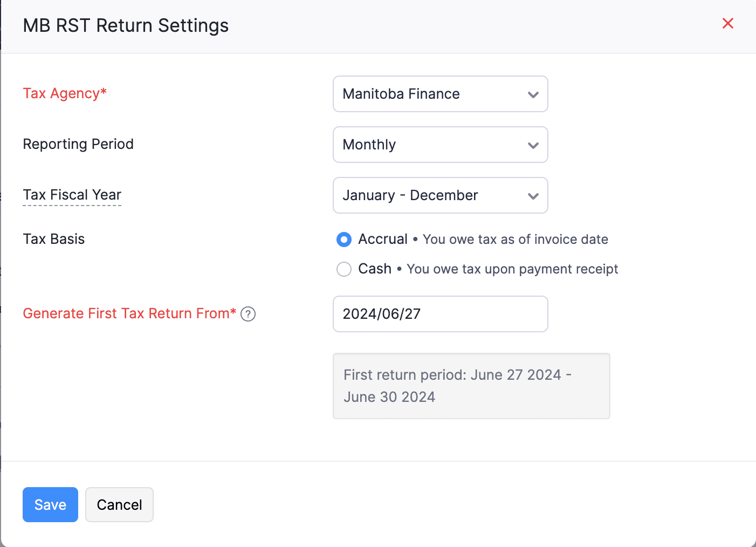The image size is (756, 547).
Task: Click the chevron arrow in the Manitoba Finance field
Action: [533, 94]
